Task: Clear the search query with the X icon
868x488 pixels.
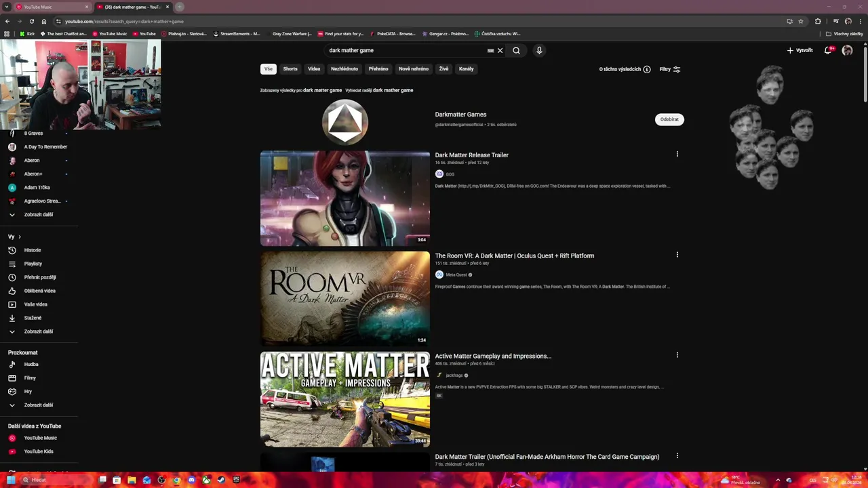Action: point(500,50)
